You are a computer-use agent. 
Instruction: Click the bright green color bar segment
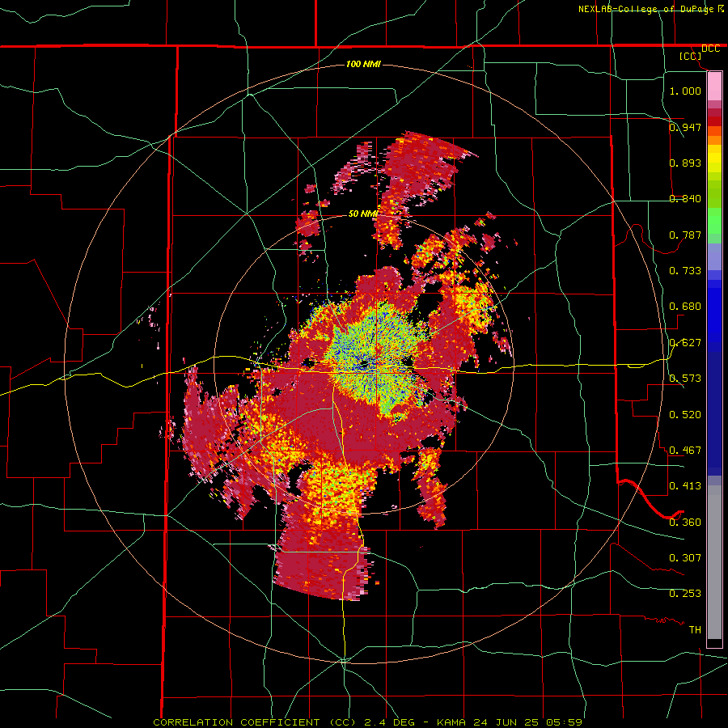pyautogui.click(x=714, y=221)
